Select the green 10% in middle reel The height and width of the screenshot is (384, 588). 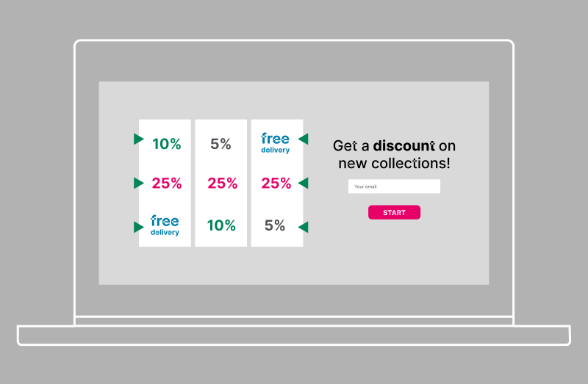point(221,225)
